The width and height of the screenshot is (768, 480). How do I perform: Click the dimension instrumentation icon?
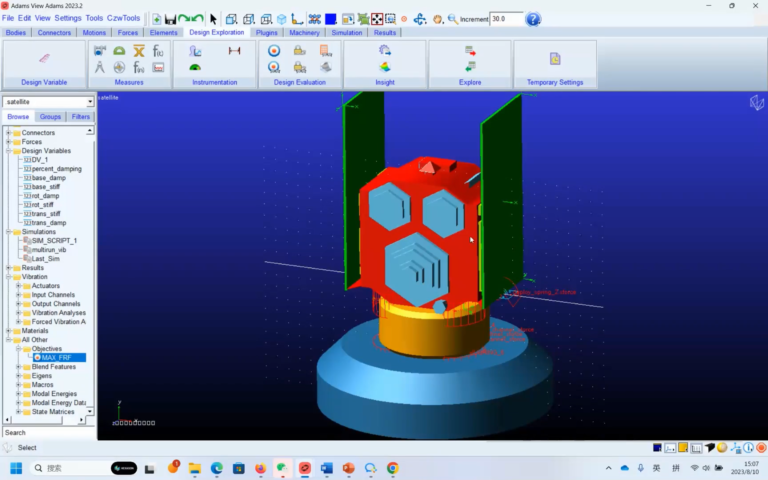coord(234,50)
